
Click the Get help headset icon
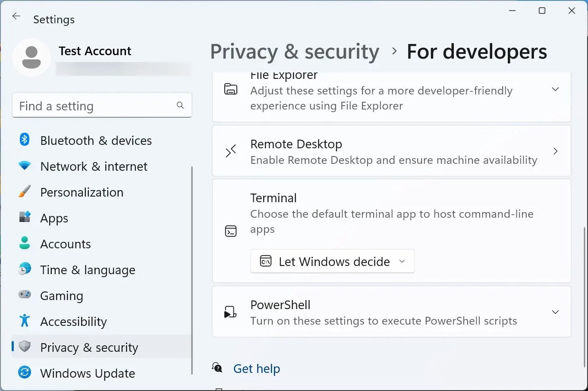tap(217, 368)
